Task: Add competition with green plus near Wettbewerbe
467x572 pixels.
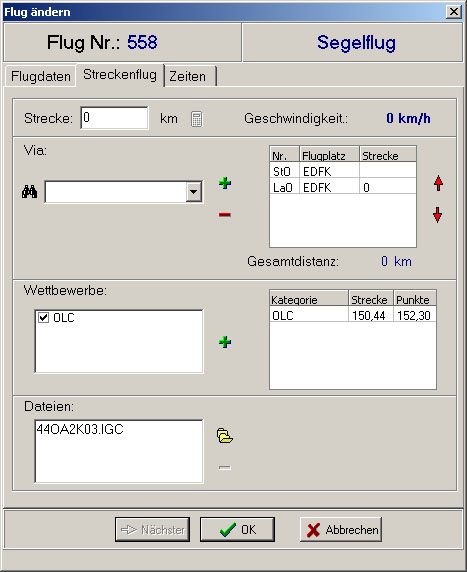Action: point(225,342)
